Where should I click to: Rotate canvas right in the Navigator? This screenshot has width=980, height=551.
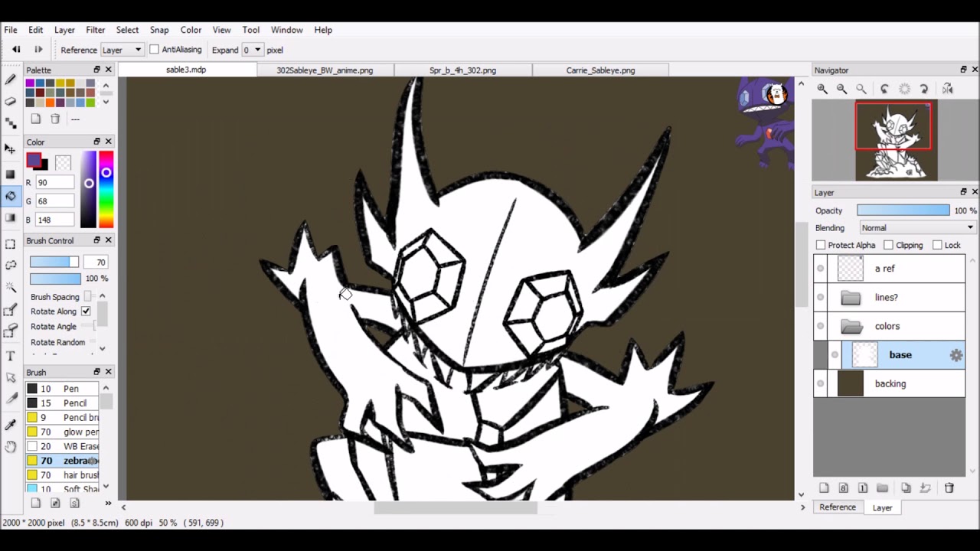(x=924, y=89)
